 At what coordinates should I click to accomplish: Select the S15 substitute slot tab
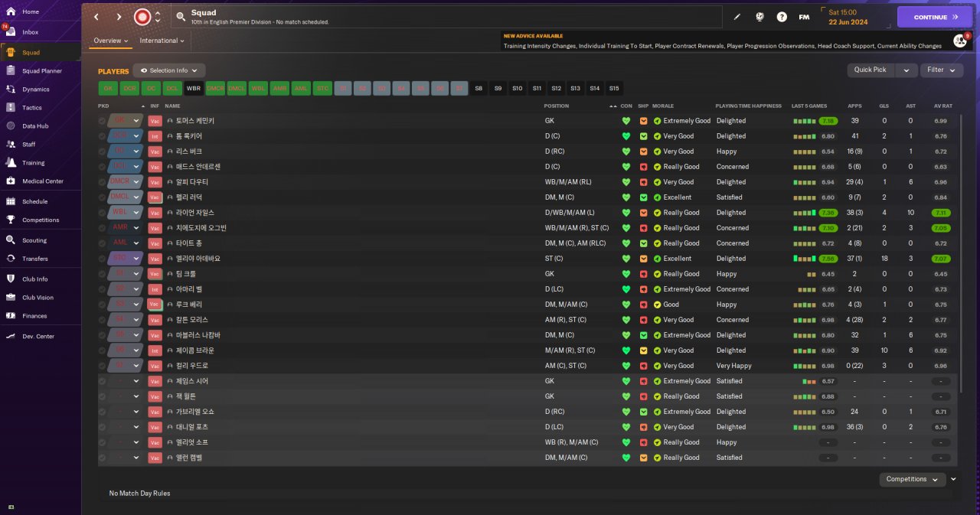point(614,88)
